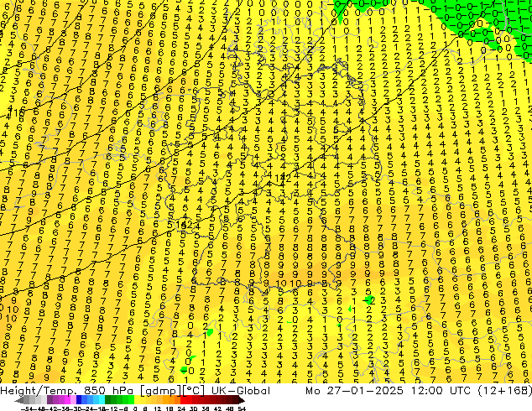Screen dimensions: 532x411
Task: Click the dark blue legend swatch above -30
Action: 79,399
